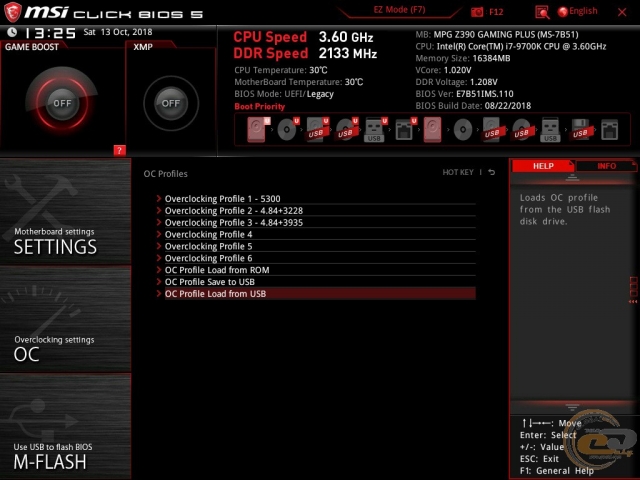640x480 pixels.
Task: Click the CPU Speed 3.60 GHz readout
Action: click(303, 37)
